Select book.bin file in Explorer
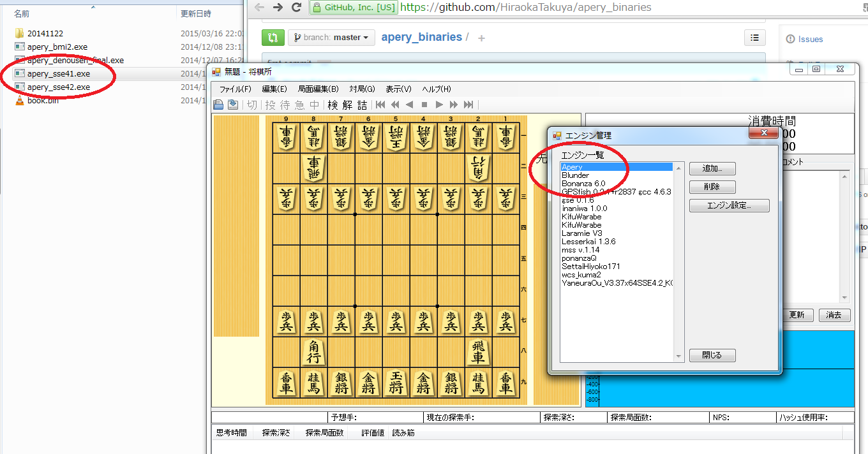Viewport: 868px width, 454px height. click(43, 100)
